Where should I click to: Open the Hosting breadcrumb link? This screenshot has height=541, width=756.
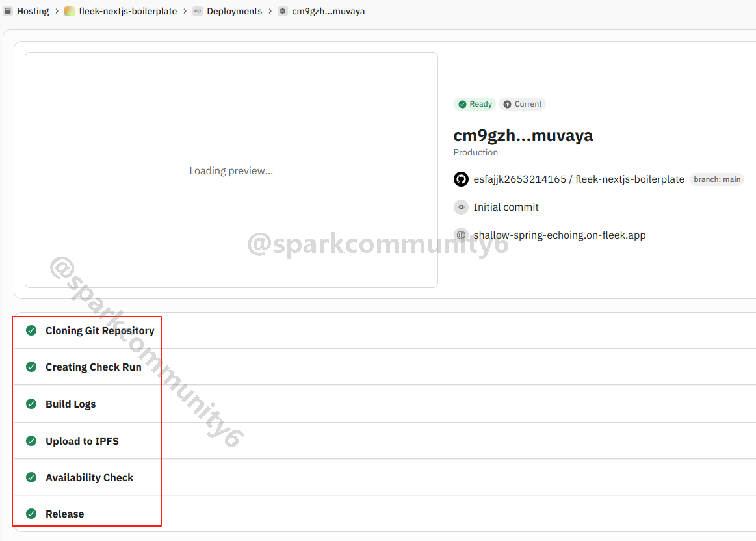pyautogui.click(x=33, y=11)
